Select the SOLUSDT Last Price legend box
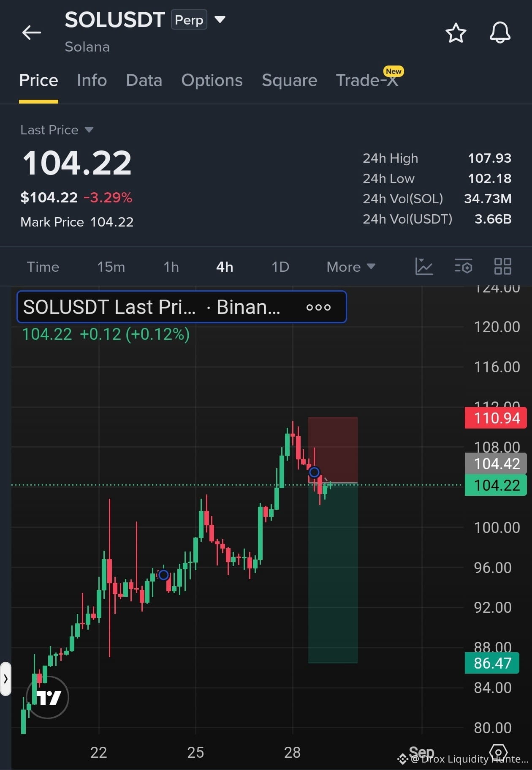532x770 pixels. (182, 307)
